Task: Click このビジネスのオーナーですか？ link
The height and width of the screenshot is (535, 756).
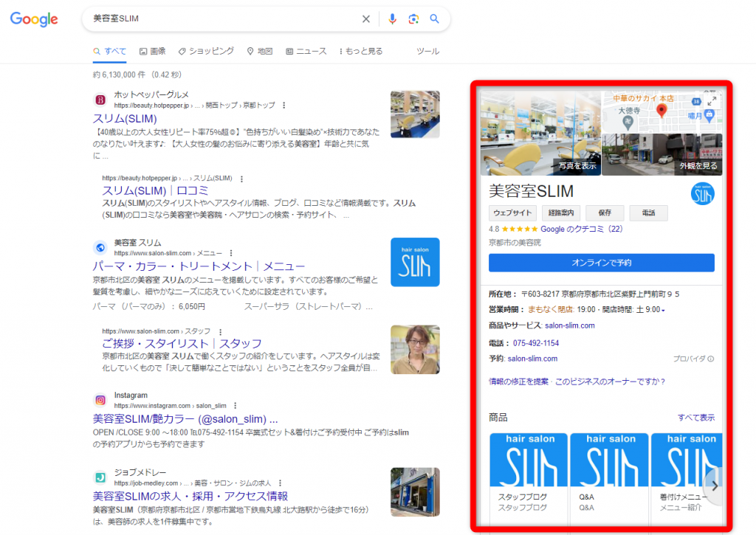Action: 610,382
